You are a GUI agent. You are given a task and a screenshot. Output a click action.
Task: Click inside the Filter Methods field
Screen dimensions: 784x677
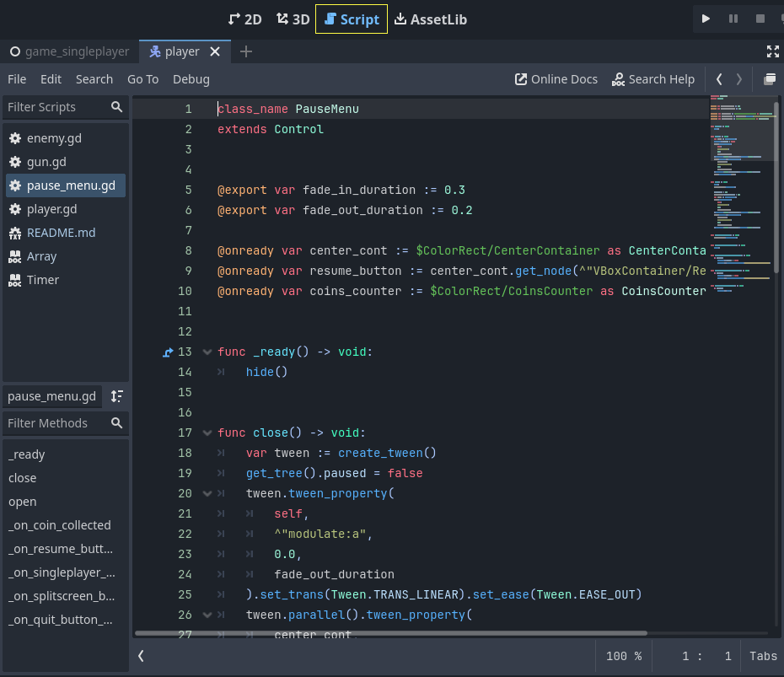click(51, 422)
